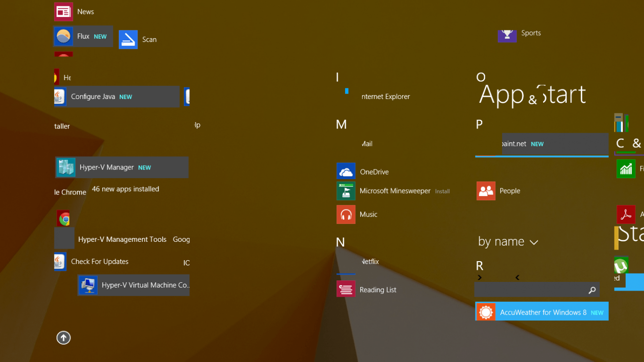Jump to the letter I group header
Image resolution: width=644 pixels, height=362 pixels.
pyautogui.click(x=337, y=77)
